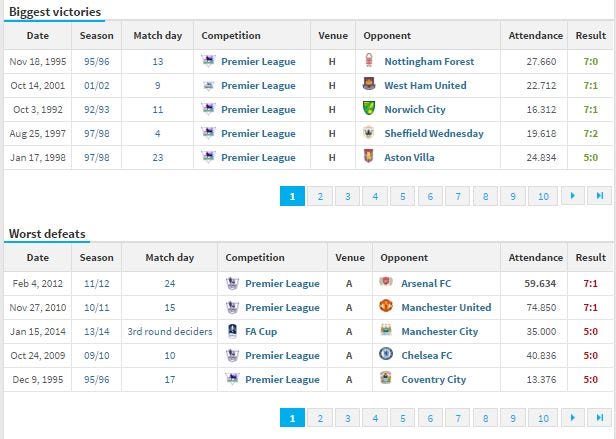Click the Aston Villa crest icon

tap(368, 156)
